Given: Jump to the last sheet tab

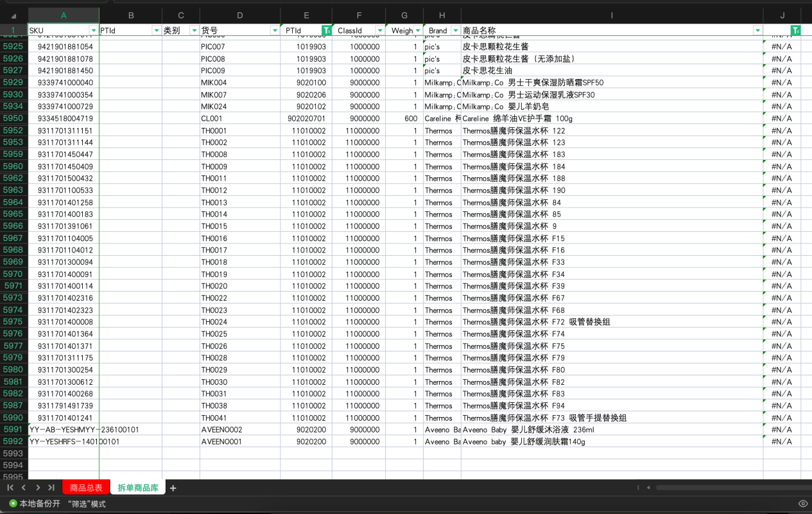Looking at the screenshot, I should [51, 488].
